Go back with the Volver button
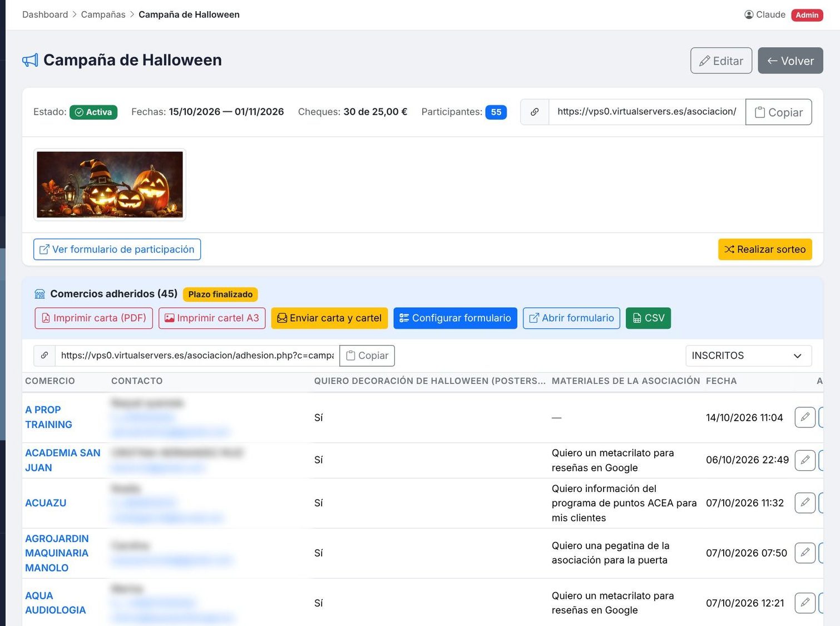Viewport: 840px width, 626px height. click(x=790, y=61)
